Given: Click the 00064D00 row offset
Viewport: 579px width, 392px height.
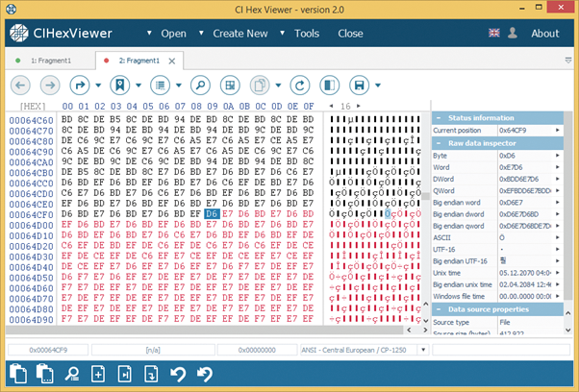Looking at the screenshot, I should pos(32,225).
